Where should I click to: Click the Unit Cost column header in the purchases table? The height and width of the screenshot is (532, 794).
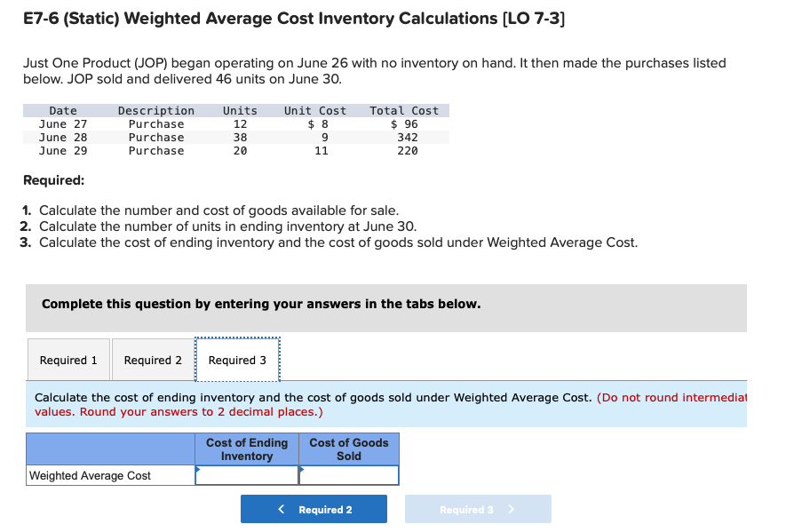[x=314, y=110]
